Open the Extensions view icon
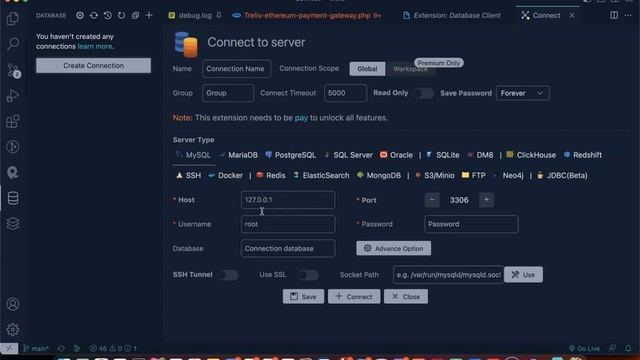This screenshot has width=640, height=360. [x=13, y=121]
